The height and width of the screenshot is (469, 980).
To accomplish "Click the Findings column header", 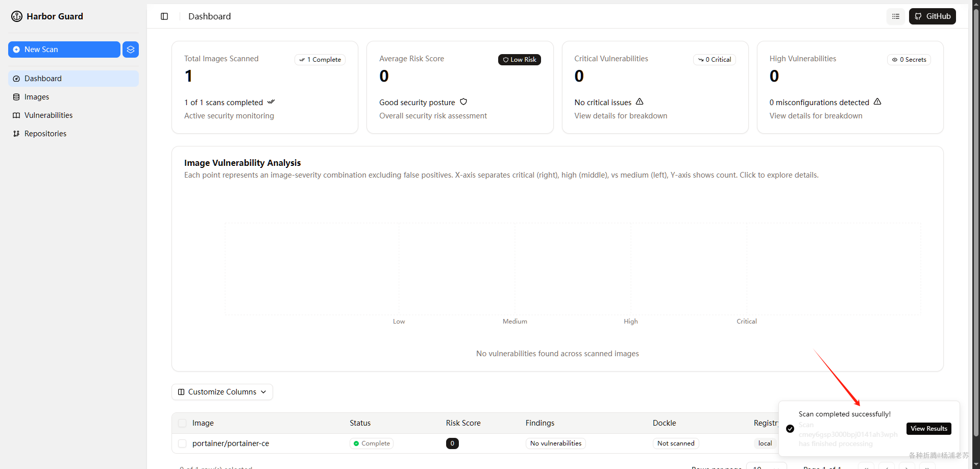I will [540, 423].
